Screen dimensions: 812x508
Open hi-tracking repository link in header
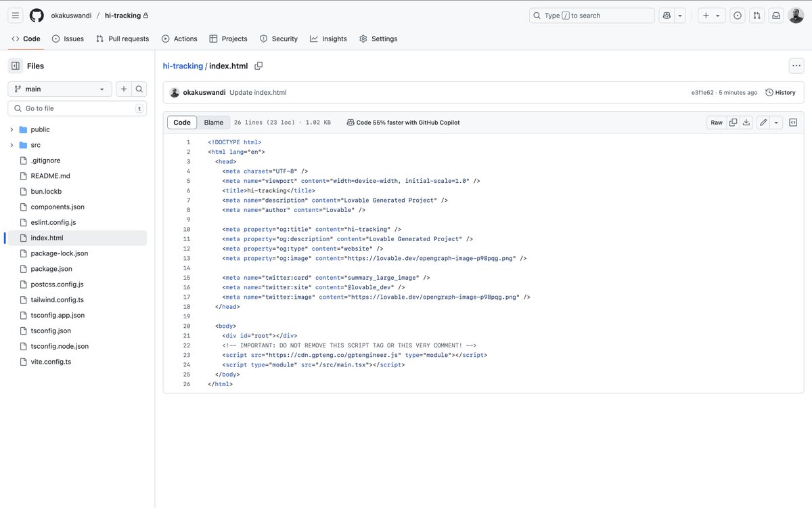pyautogui.click(x=122, y=16)
